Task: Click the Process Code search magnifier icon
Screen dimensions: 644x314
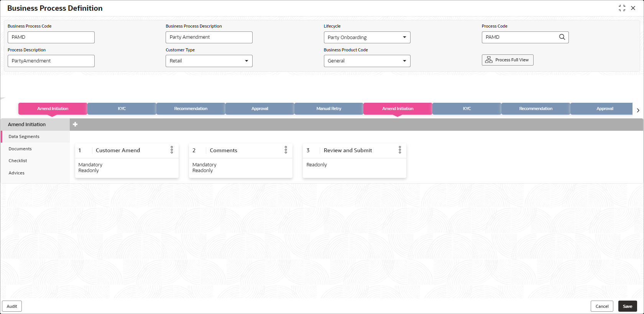Action: [562, 37]
